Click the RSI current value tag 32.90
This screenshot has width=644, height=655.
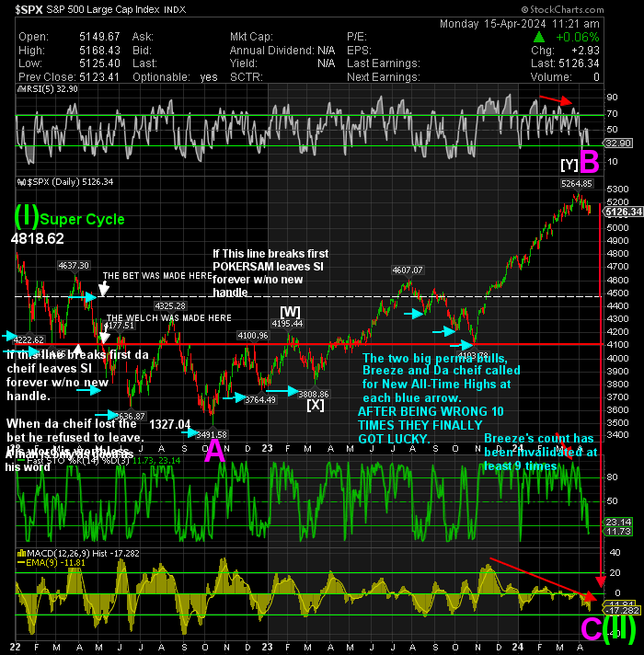point(618,144)
